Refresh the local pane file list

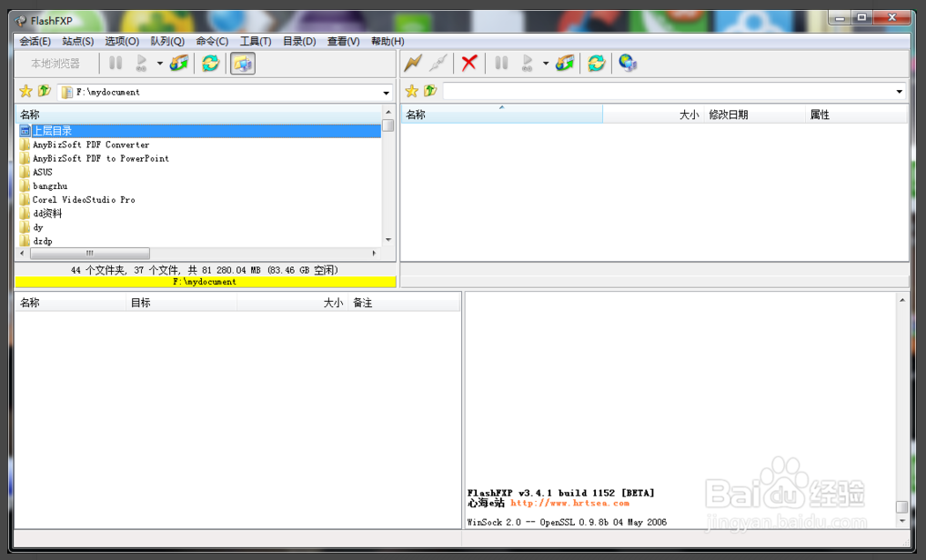coord(211,63)
